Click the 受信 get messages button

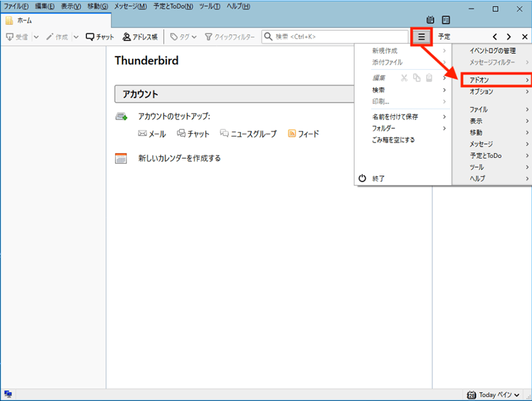(x=17, y=37)
